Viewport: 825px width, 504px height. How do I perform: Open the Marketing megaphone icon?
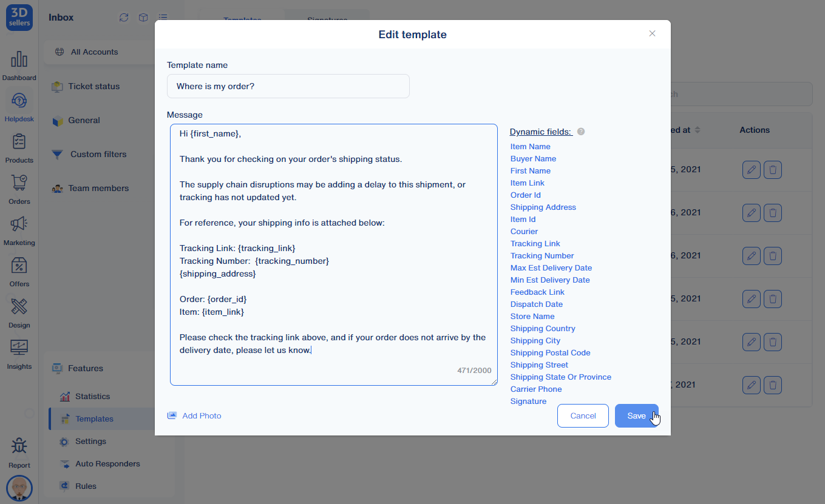point(19,225)
